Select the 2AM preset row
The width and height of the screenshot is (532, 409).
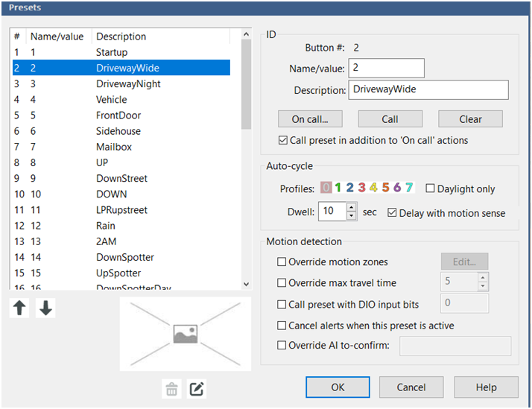pyautogui.click(x=121, y=241)
